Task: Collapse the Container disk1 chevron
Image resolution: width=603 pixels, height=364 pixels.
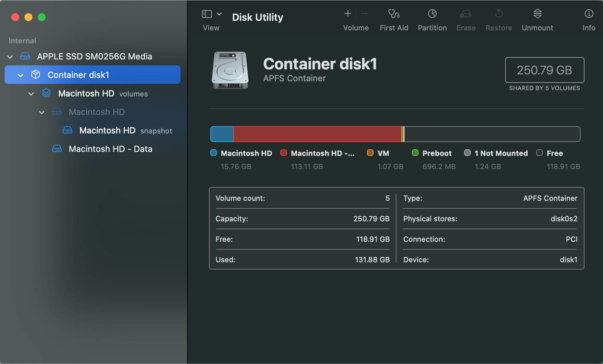Action: pos(20,75)
